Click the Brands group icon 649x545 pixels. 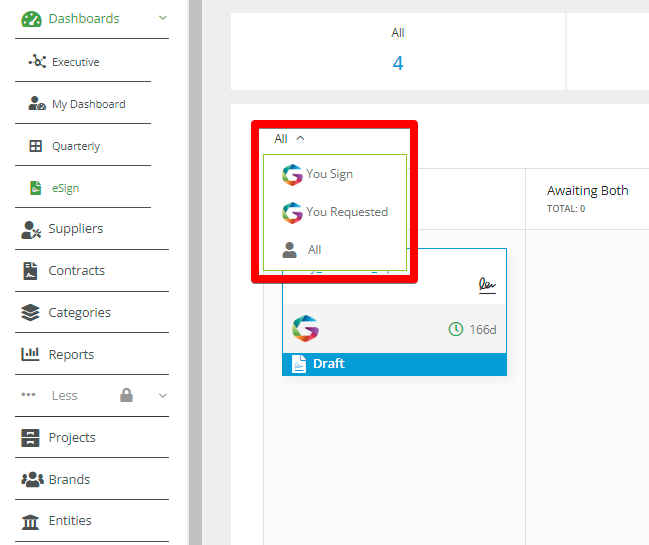pos(32,479)
